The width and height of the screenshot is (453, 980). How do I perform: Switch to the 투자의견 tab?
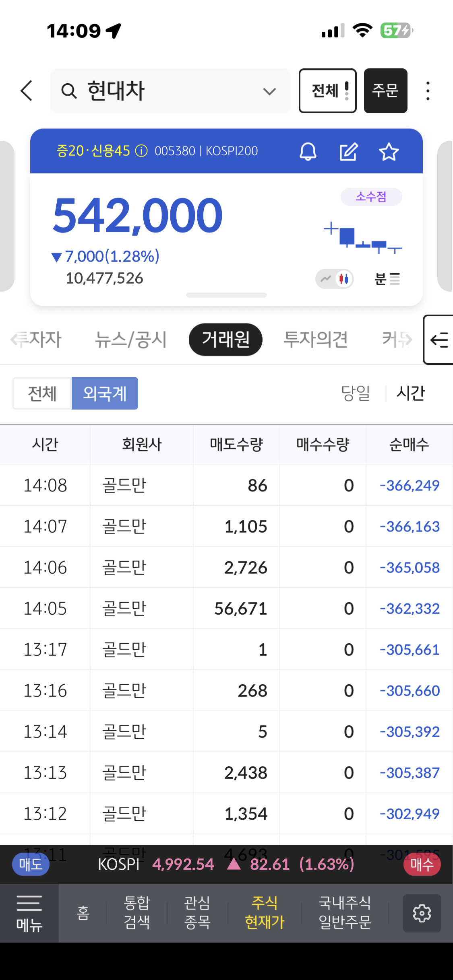315,340
